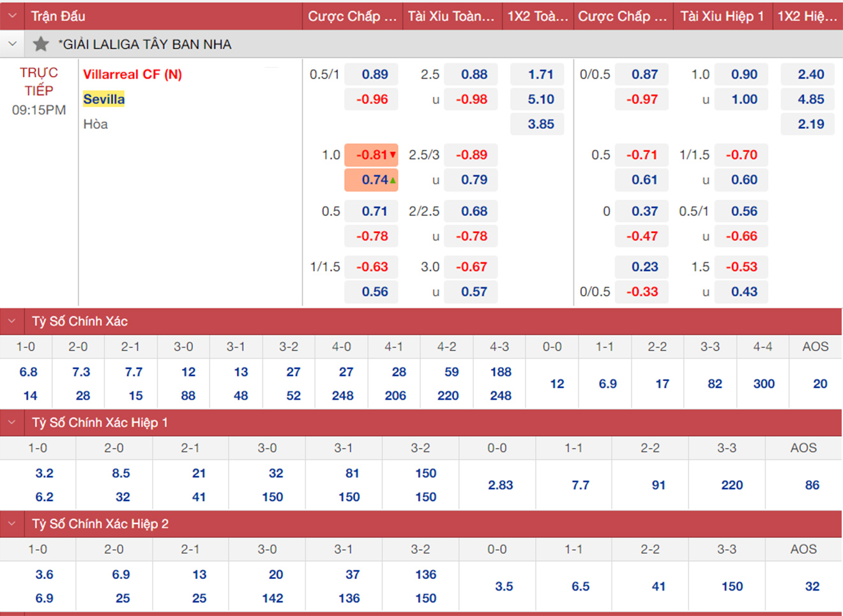Choose 300 odds for 4-4 correct score

[x=763, y=384]
